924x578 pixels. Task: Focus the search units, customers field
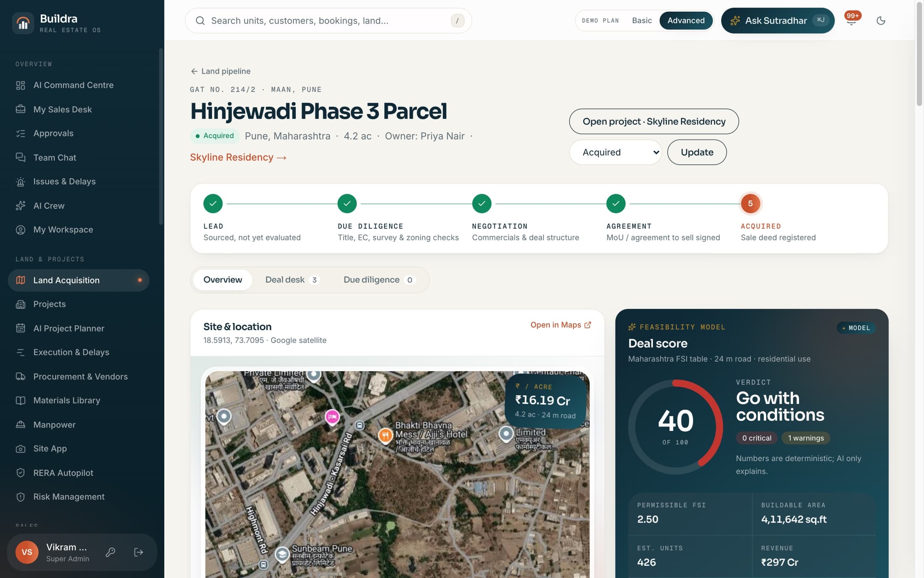328,21
